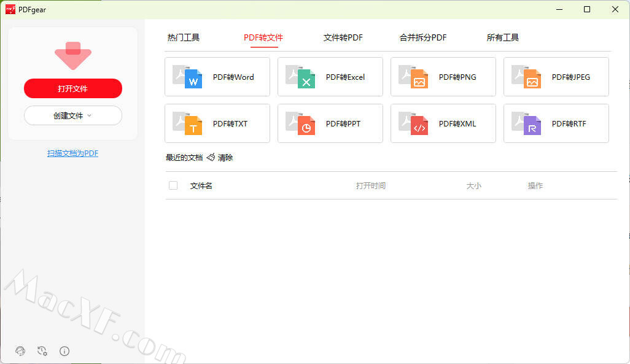
Task: Open the 合并拆分PDF tab
Action: point(423,37)
